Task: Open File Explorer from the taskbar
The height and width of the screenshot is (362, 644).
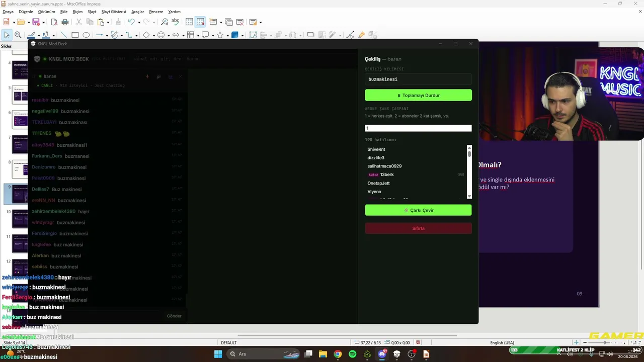Action: 323,354
